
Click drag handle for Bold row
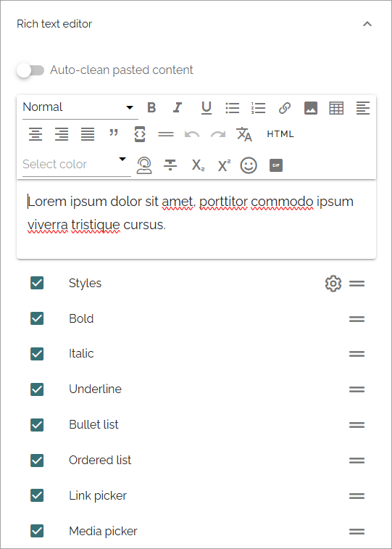click(x=356, y=319)
